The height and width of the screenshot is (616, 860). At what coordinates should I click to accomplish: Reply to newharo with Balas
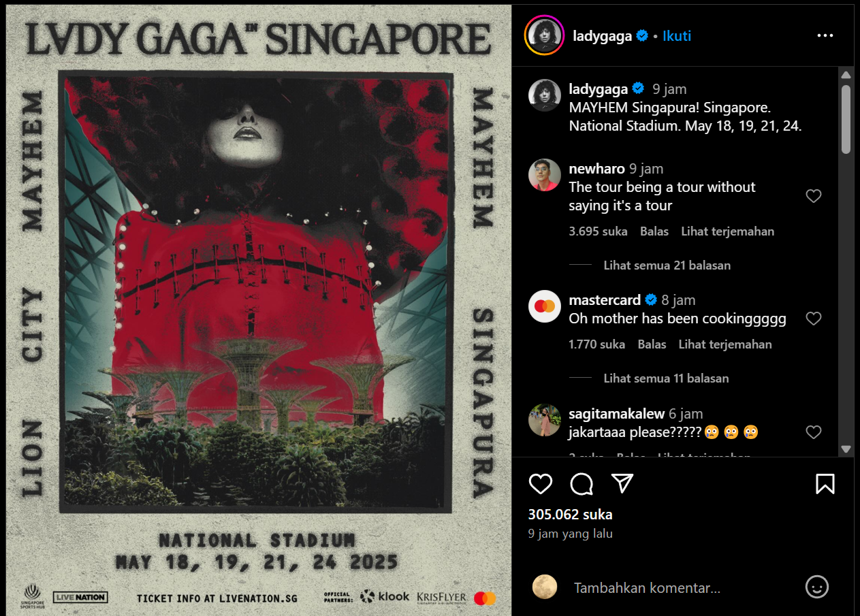654,231
